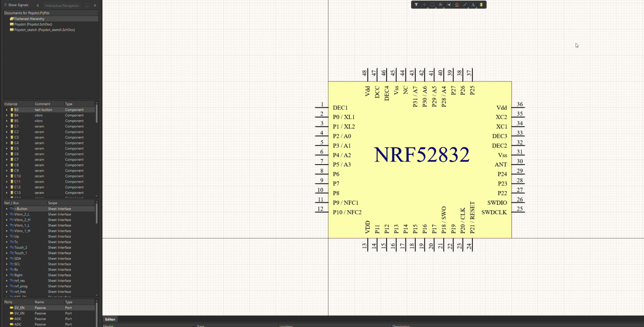
Task: Sort by the Comment column header
Action: (x=49, y=104)
